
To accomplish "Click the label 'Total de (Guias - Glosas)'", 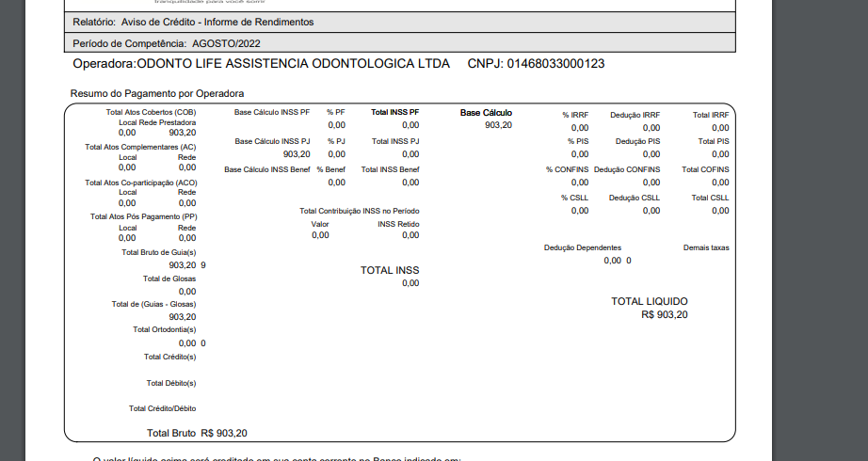I will [x=153, y=305].
